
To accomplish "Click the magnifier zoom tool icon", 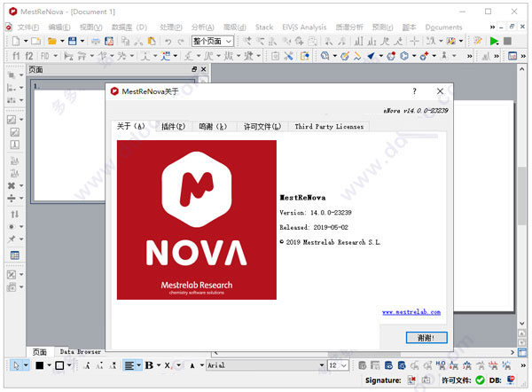I will tap(325, 56).
